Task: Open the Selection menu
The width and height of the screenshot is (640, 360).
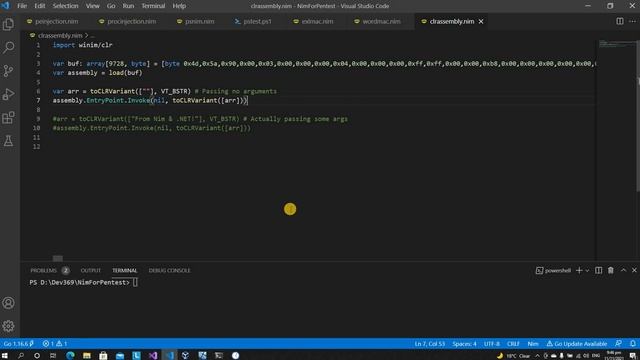Action: coord(65,6)
